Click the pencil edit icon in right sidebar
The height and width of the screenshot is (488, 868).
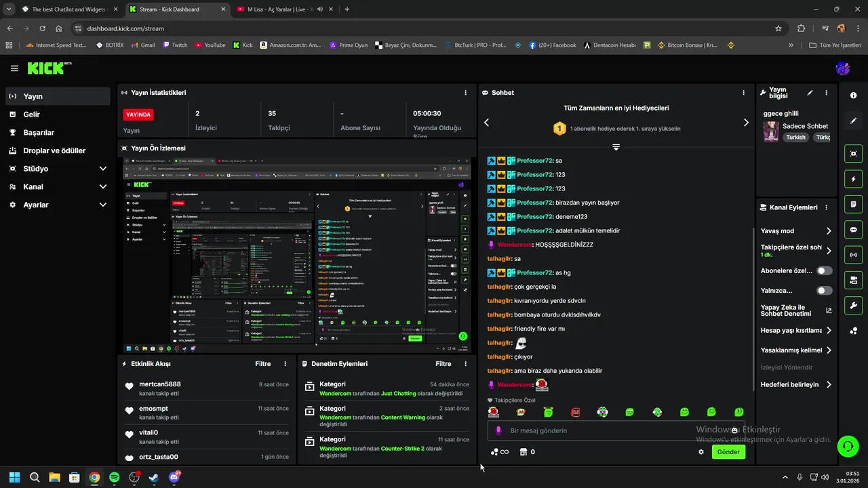(x=854, y=121)
